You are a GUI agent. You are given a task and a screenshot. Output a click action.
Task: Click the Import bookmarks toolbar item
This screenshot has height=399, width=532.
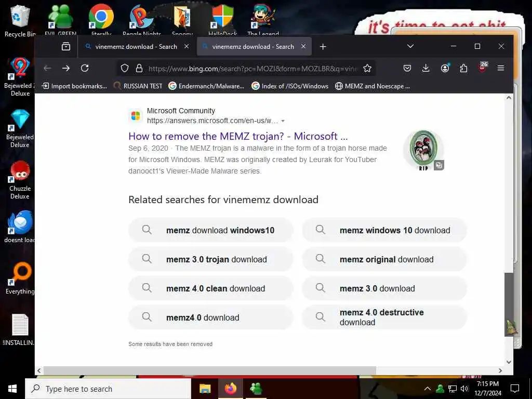click(74, 86)
